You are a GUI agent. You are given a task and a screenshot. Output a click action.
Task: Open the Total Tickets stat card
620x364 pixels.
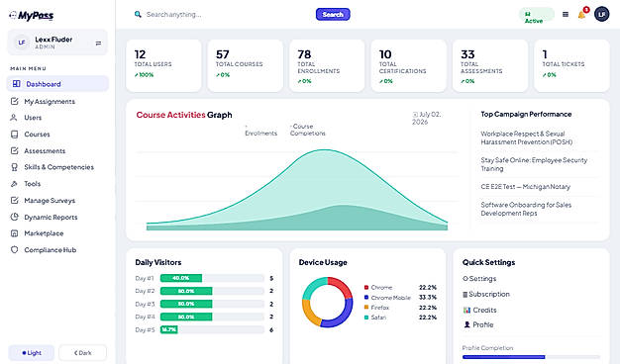(x=571, y=65)
